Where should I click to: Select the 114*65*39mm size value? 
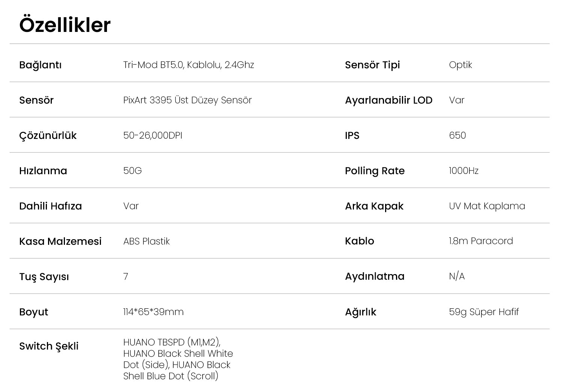pos(153,312)
